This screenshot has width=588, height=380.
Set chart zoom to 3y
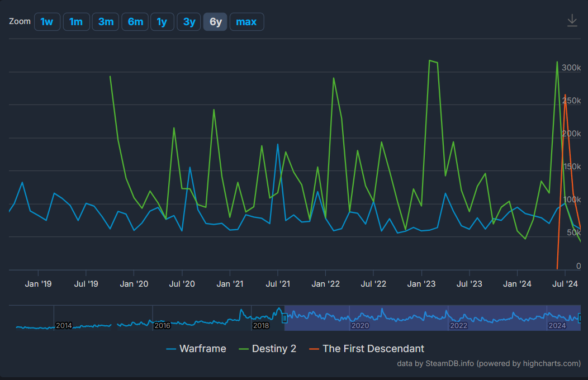(189, 22)
